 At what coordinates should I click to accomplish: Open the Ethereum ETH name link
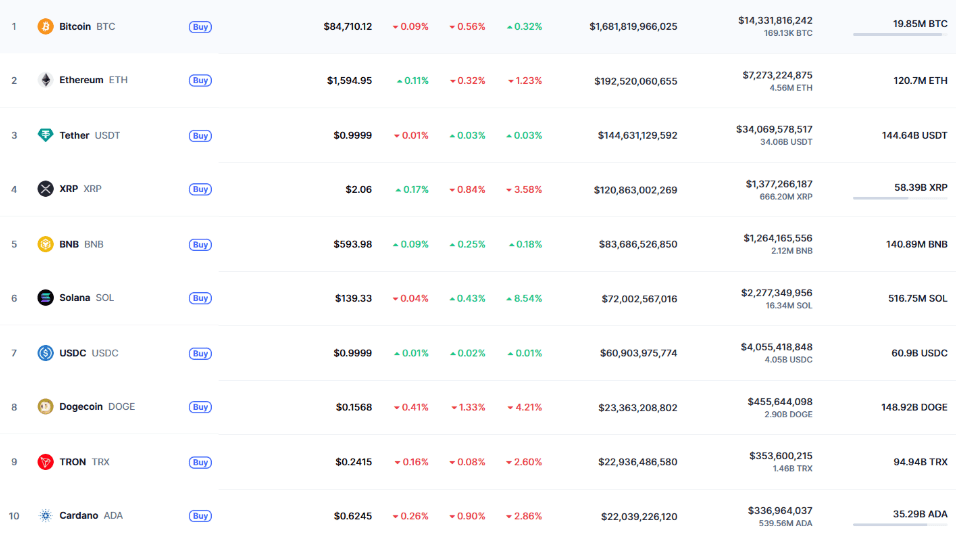(93, 80)
